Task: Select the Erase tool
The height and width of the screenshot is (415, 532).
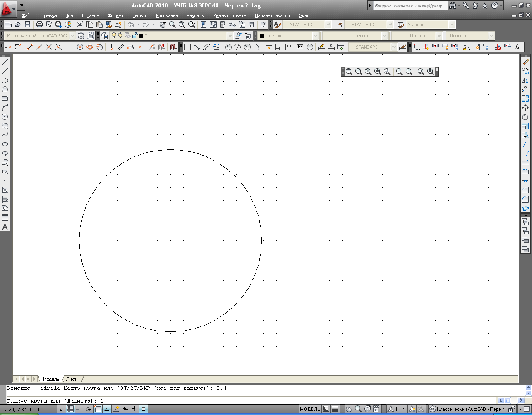Action: (x=525, y=62)
